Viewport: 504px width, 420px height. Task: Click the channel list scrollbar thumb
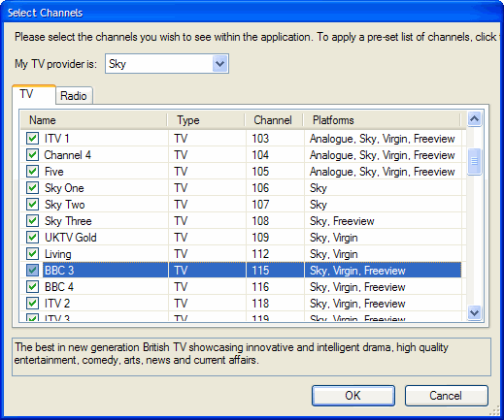coord(474,161)
